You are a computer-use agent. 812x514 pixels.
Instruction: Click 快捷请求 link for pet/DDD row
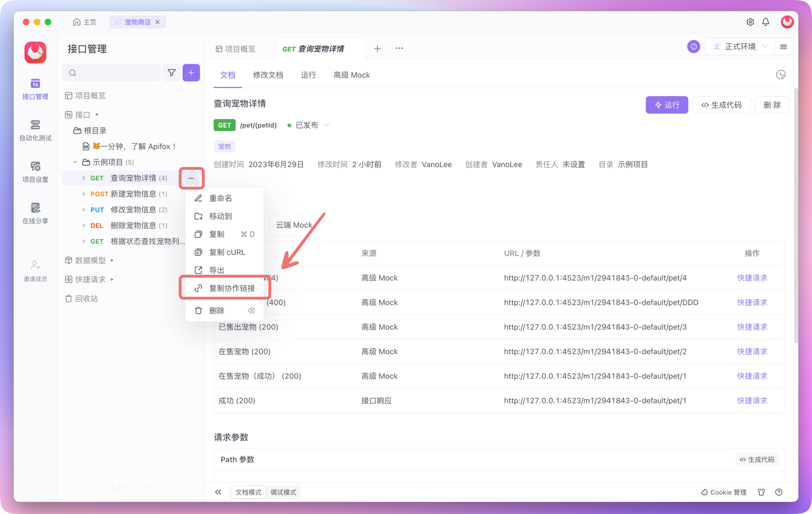(x=752, y=302)
